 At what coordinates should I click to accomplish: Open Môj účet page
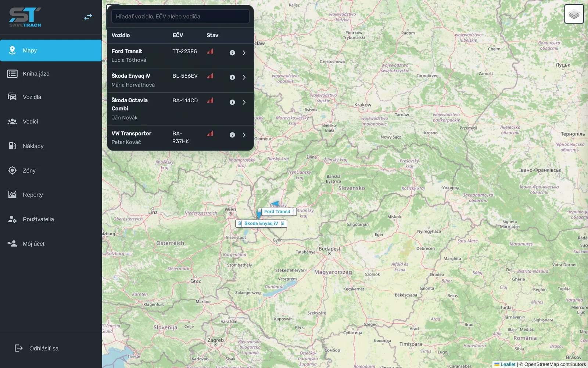point(51,244)
